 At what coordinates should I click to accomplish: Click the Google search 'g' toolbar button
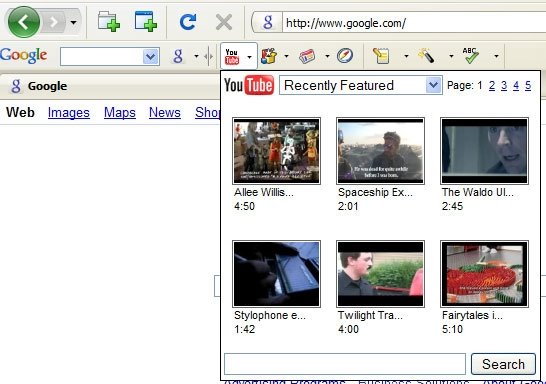coord(178,56)
